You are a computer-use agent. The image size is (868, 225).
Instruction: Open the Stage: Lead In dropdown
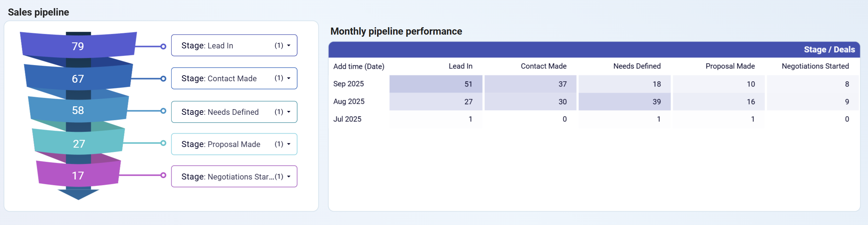234,46
